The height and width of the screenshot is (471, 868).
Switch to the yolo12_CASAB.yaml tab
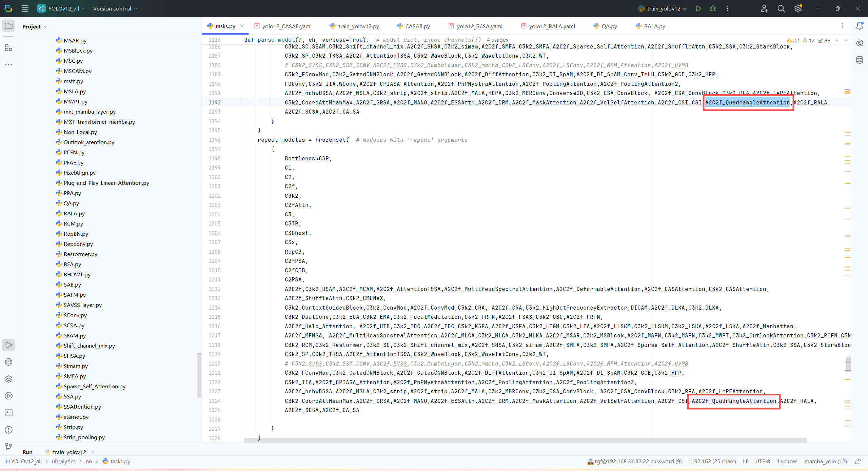pyautogui.click(x=287, y=26)
